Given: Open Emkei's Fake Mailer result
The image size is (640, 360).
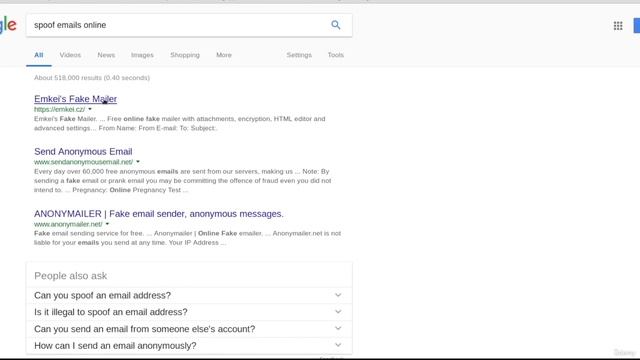Looking at the screenshot, I should pyautogui.click(x=76, y=99).
